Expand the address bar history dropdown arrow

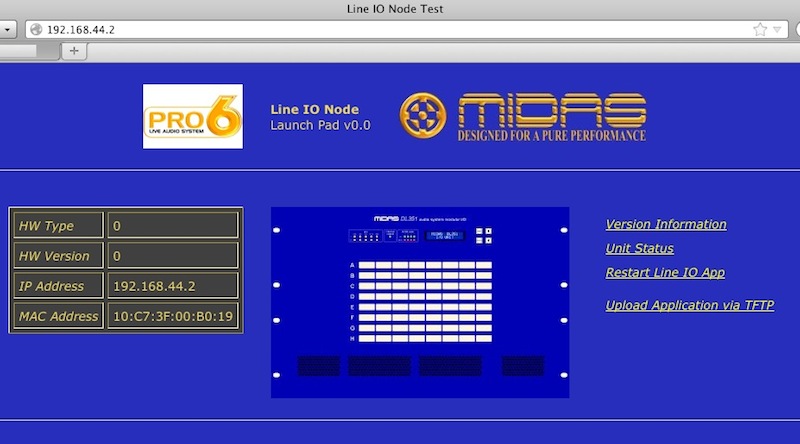point(777,30)
